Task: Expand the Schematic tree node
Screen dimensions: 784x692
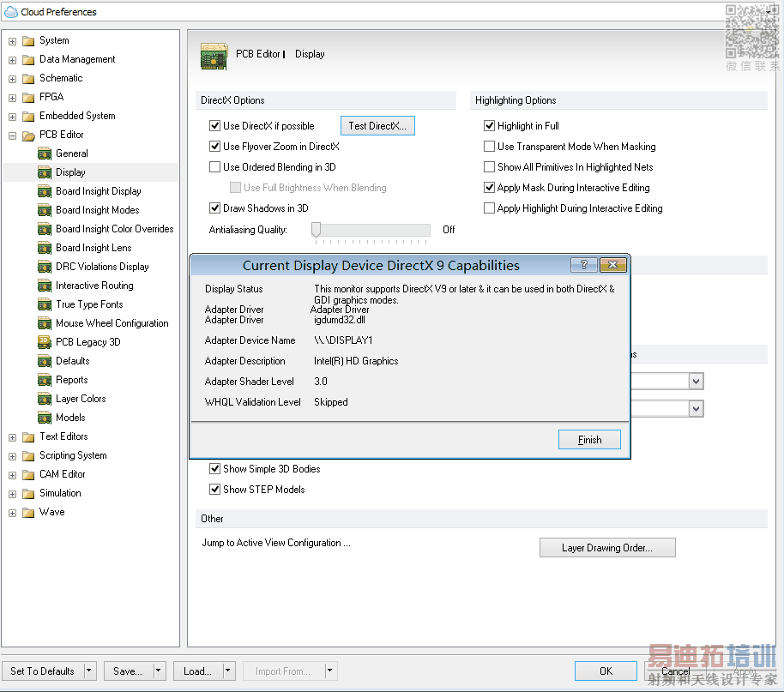Action: (x=13, y=79)
